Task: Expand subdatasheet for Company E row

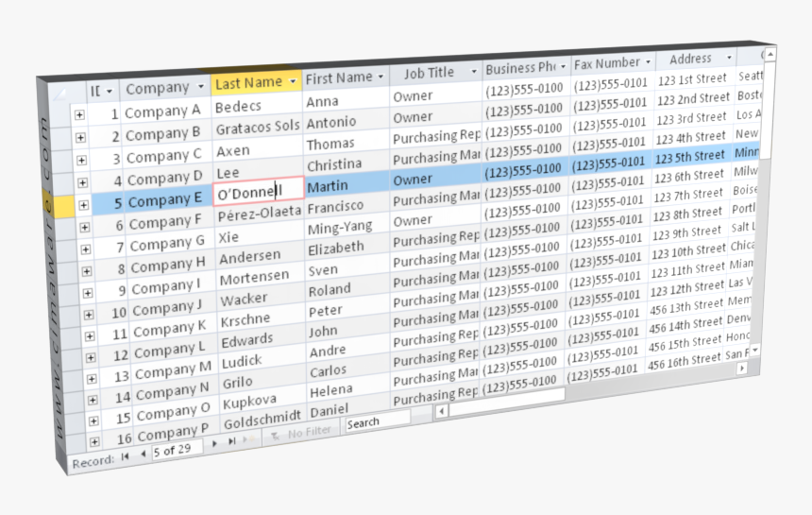Action: [x=83, y=203]
